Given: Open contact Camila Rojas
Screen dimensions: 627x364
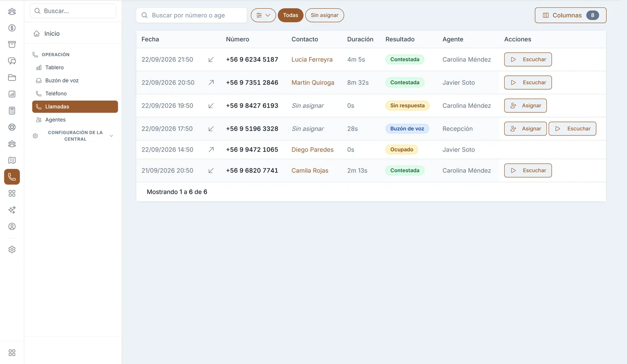Looking at the screenshot, I should tap(310, 171).
